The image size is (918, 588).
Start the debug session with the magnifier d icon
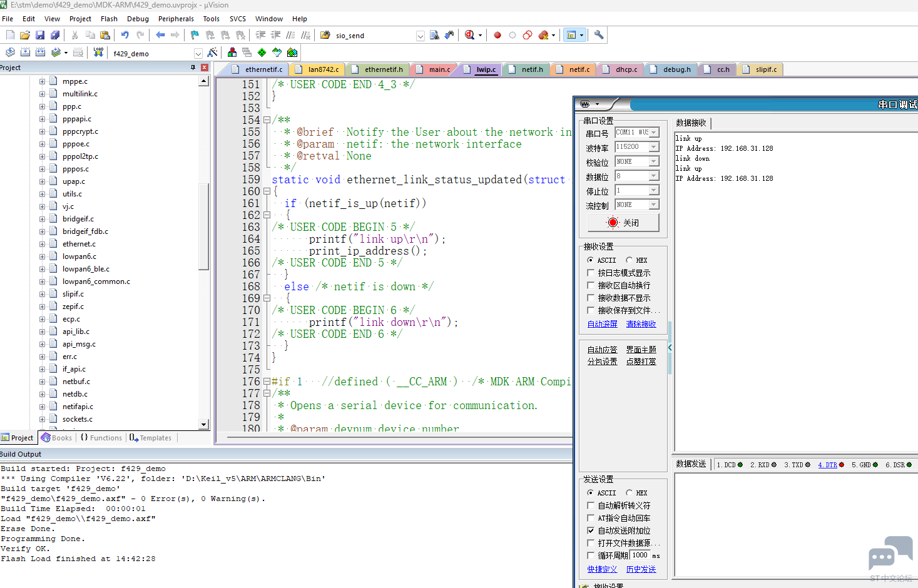pyautogui.click(x=470, y=35)
